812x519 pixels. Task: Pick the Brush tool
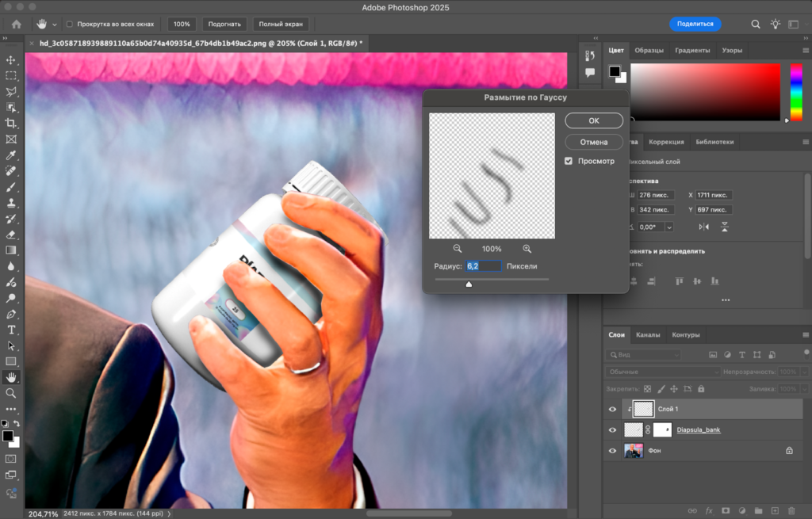11,187
